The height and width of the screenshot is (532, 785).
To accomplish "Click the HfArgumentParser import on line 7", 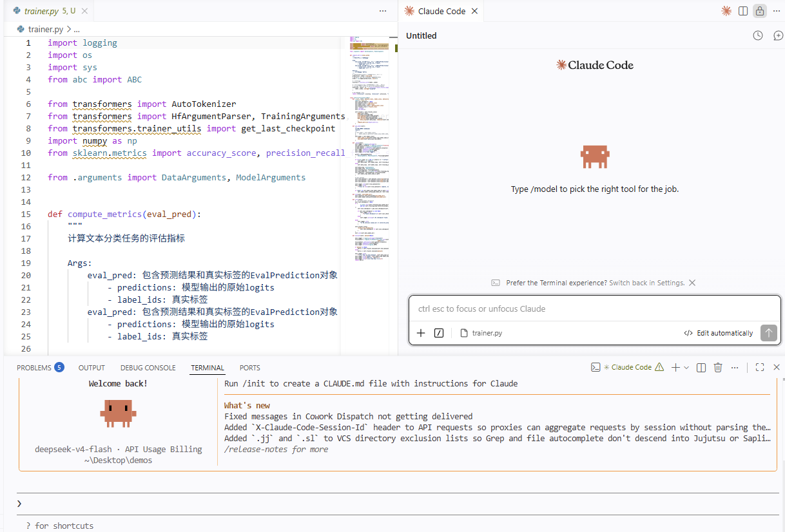I will click(211, 116).
